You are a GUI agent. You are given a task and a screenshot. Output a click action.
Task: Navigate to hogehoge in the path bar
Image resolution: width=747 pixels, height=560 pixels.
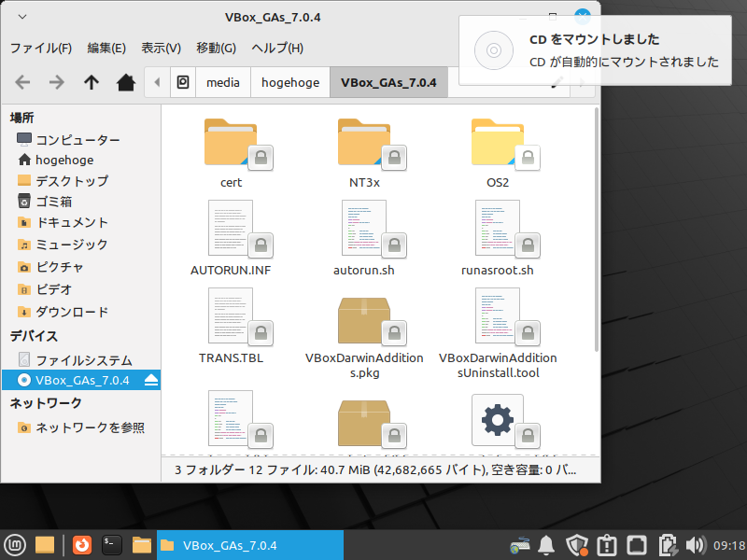click(290, 82)
